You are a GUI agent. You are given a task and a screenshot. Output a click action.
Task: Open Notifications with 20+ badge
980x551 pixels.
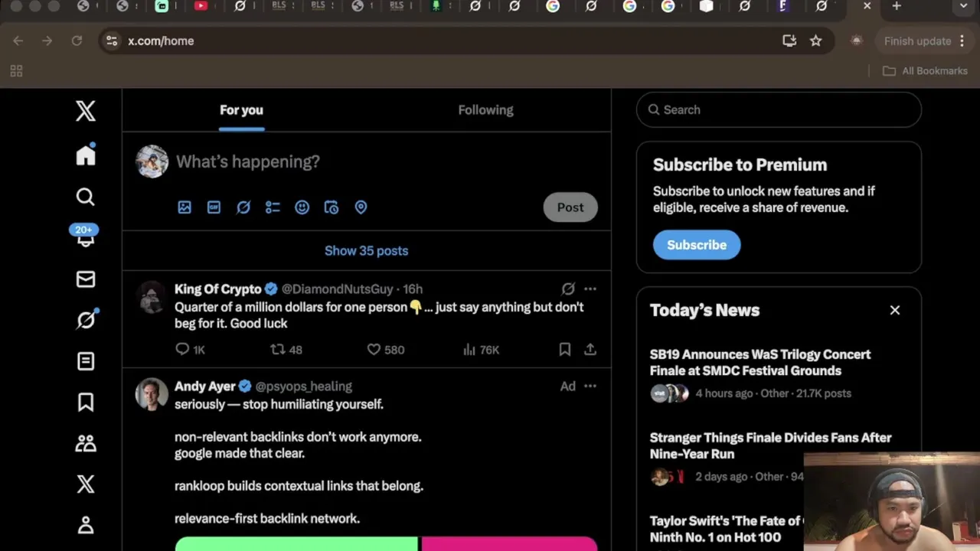84,236
